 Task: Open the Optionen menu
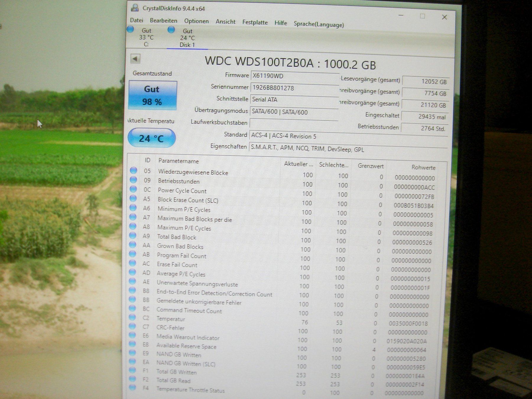(x=196, y=21)
